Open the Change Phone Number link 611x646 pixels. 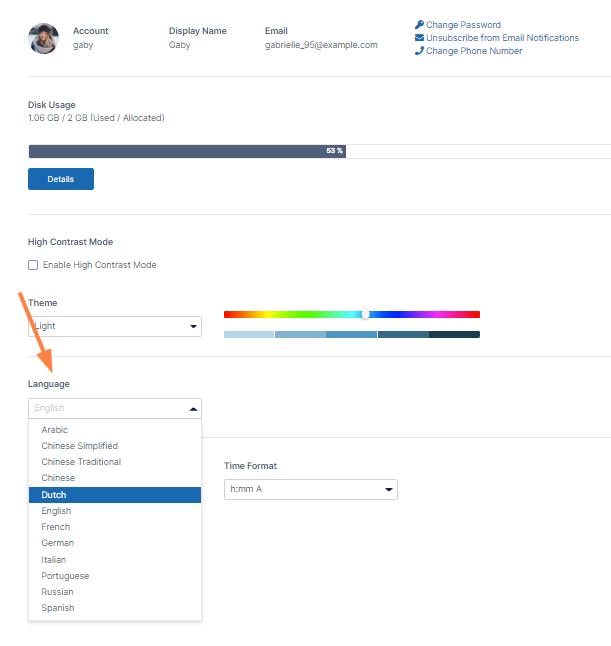point(474,51)
